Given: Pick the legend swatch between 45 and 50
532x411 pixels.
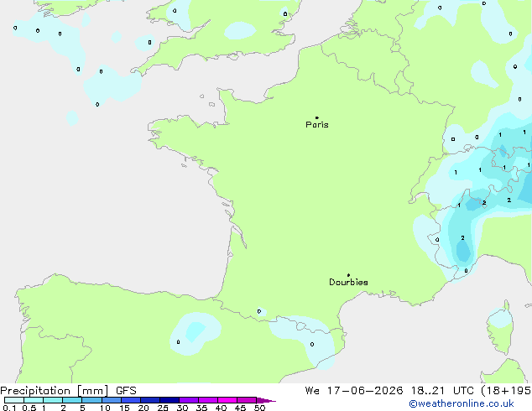Looking at the screenshot, I should click(x=247, y=400).
